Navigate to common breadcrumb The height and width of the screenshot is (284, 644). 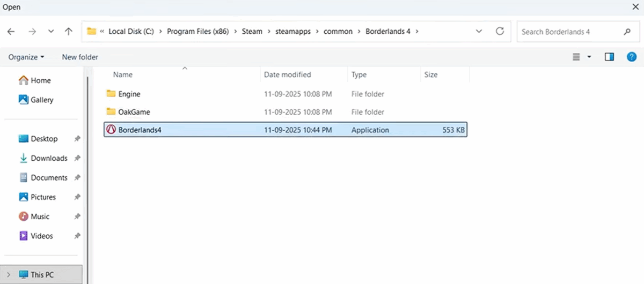(x=338, y=32)
